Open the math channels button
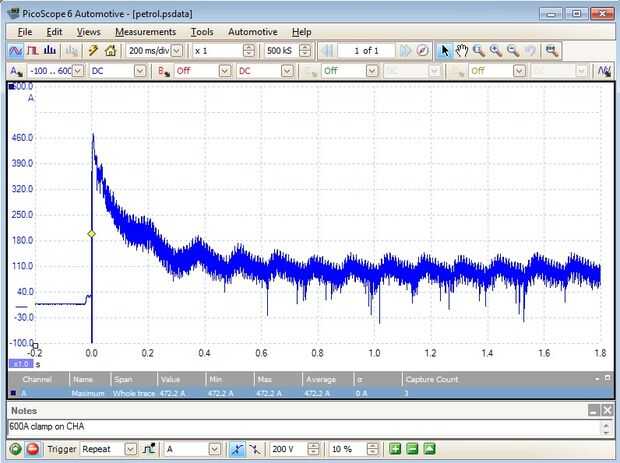Screen dimensions: 620x463 (x=604, y=71)
